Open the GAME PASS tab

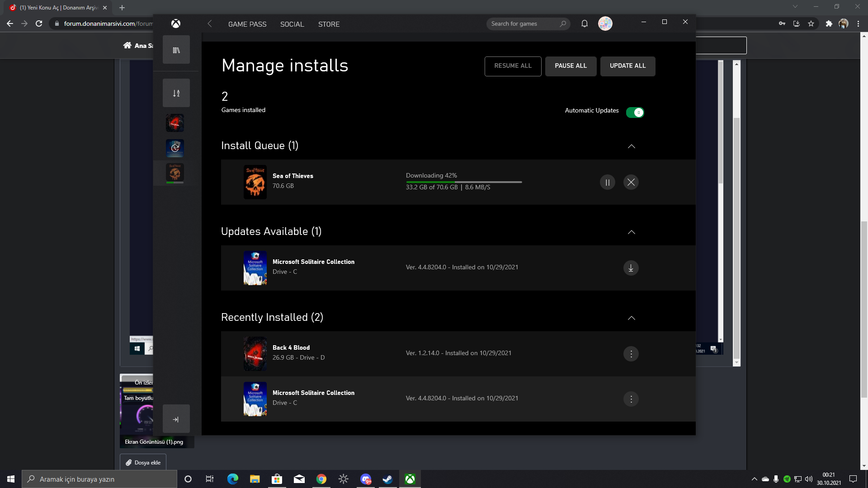coord(247,24)
